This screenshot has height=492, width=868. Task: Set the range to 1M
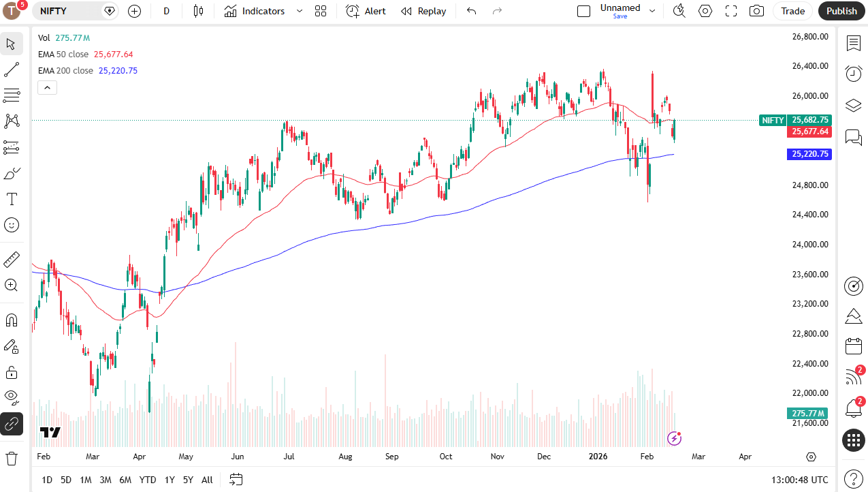86,480
